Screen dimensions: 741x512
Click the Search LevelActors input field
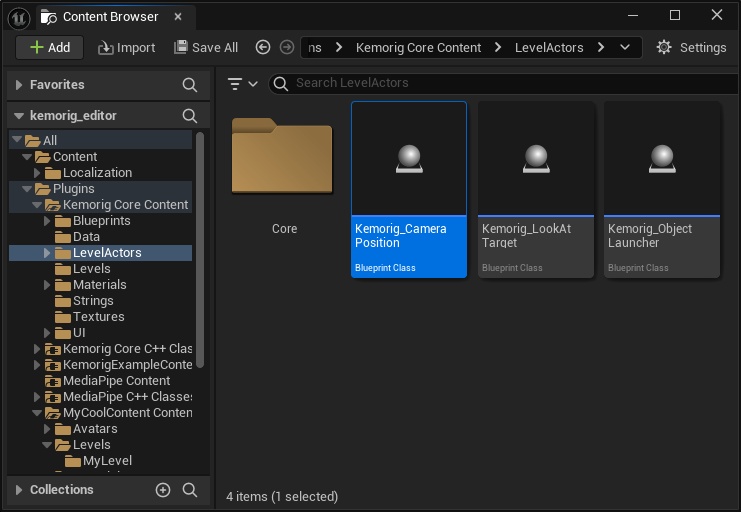[x=500, y=83]
